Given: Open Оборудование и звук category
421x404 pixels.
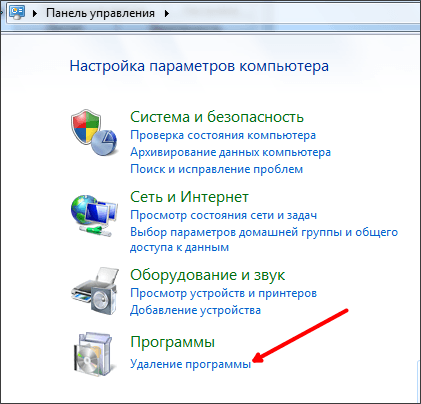Looking at the screenshot, I should (x=207, y=275).
